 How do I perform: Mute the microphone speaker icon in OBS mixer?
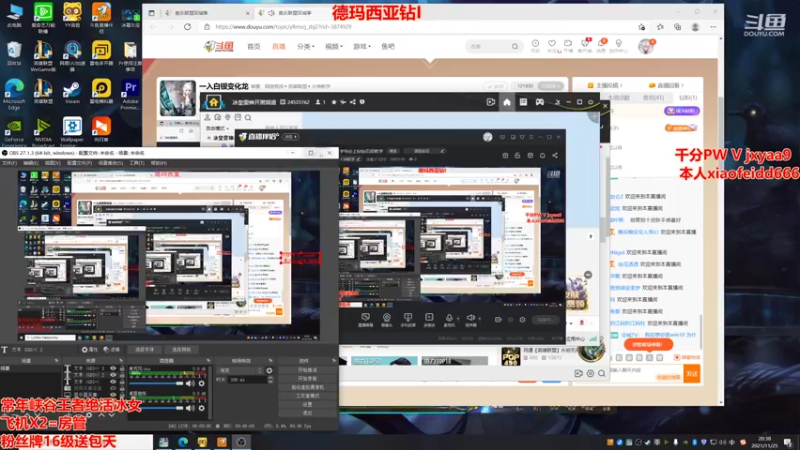click(x=190, y=383)
